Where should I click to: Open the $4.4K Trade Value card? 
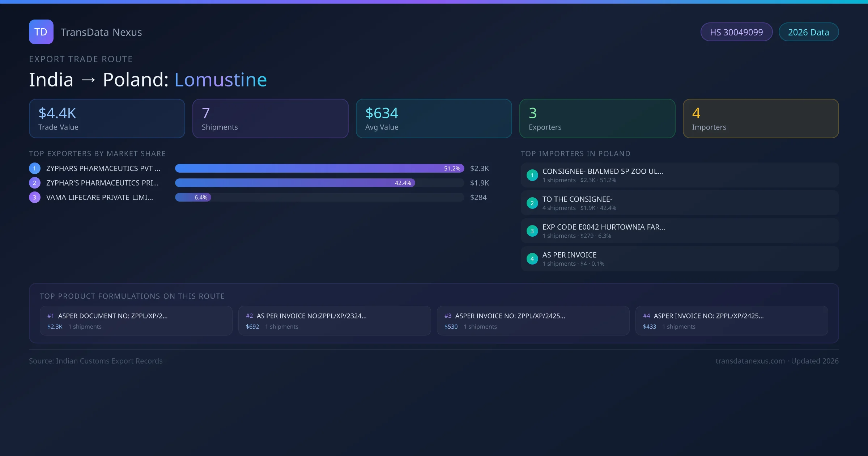pyautogui.click(x=107, y=119)
